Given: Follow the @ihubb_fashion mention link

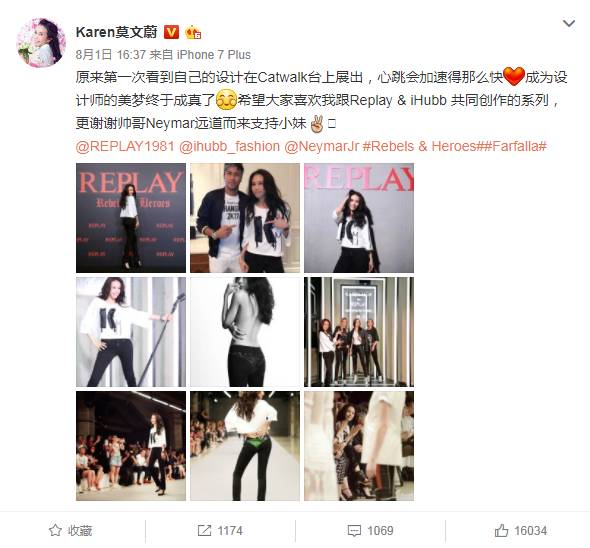Looking at the screenshot, I should click(229, 146).
